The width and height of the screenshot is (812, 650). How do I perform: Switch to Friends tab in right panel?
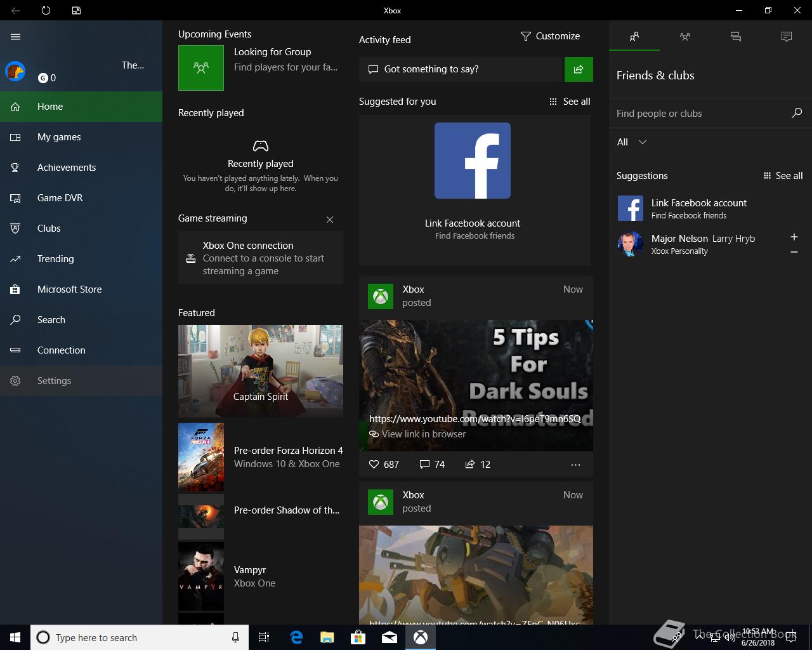634,37
